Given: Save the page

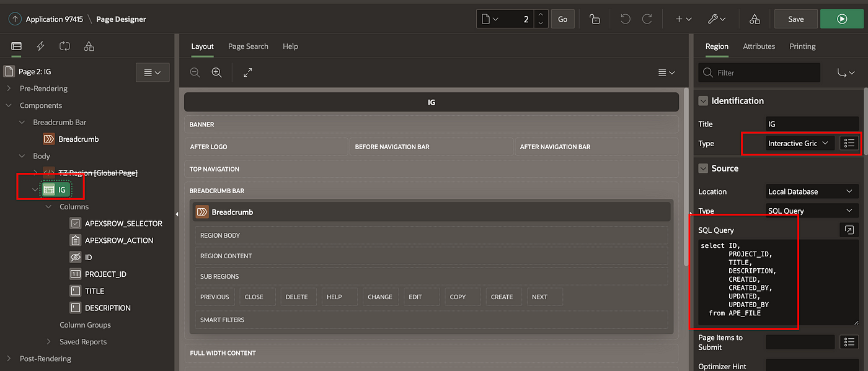Looking at the screenshot, I should click(795, 19).
